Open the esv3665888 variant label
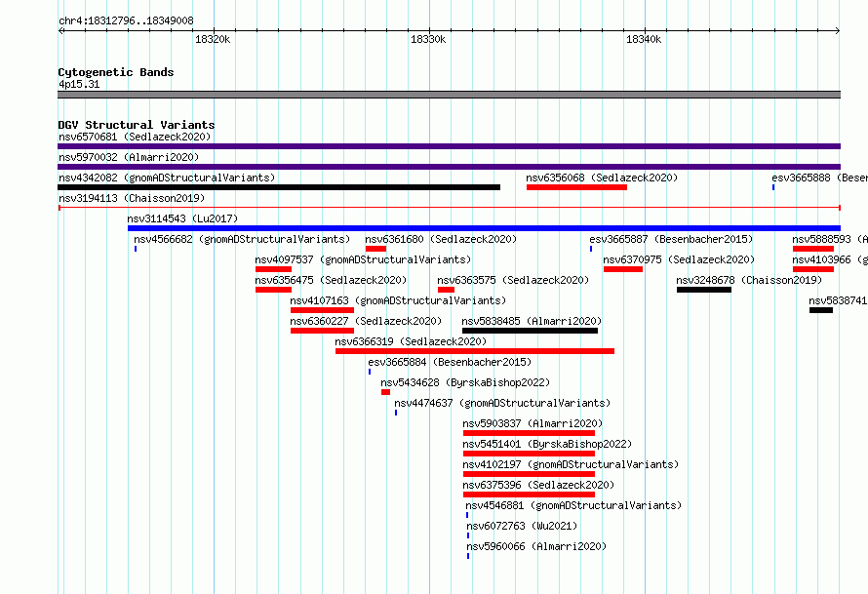 [x=819, y=178]
